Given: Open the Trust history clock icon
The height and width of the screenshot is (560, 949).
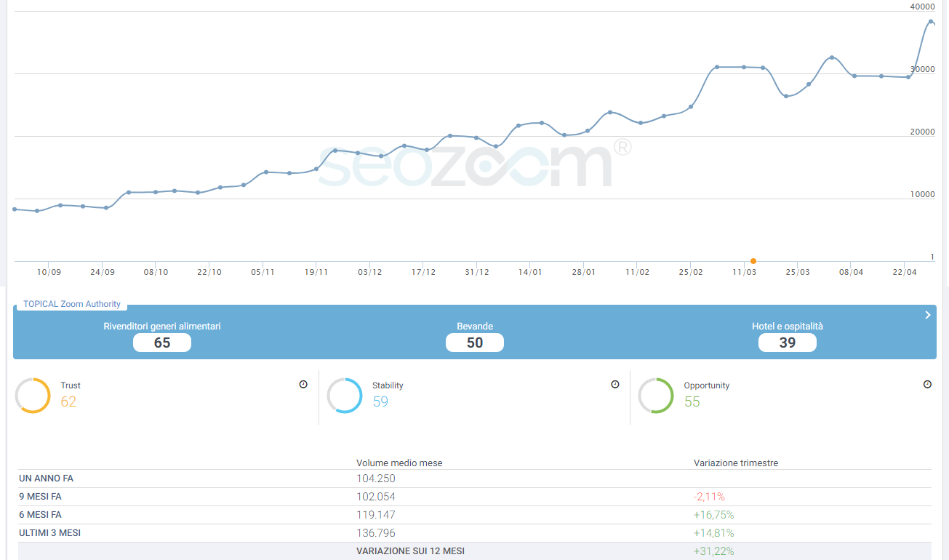Looking at the screenshot, I should coord(303,384).
